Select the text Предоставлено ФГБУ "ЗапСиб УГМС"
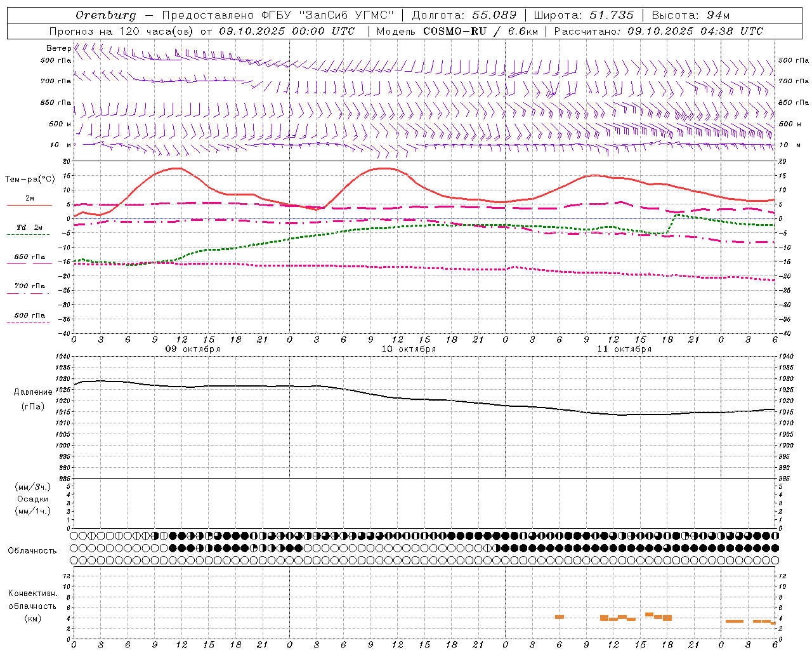Viewport: 812px width, 650px height. click(x=278, y=15)
